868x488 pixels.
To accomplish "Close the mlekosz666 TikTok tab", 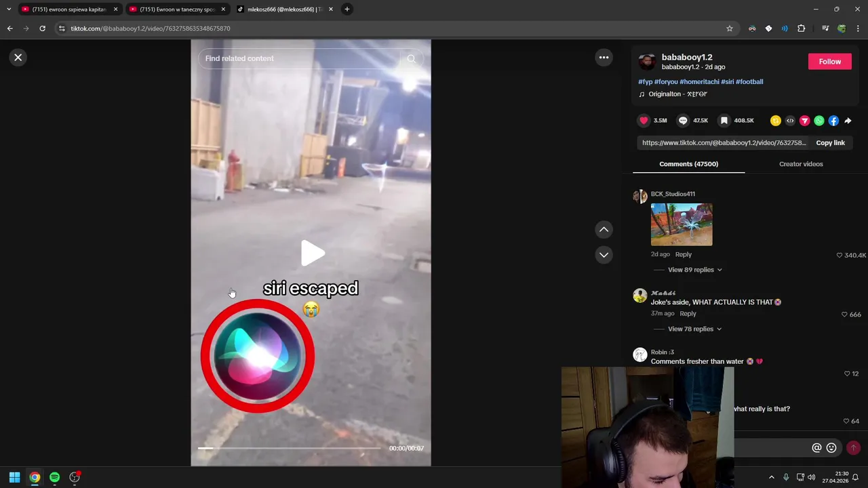I will pyautogui.click(x=331, y=9).
